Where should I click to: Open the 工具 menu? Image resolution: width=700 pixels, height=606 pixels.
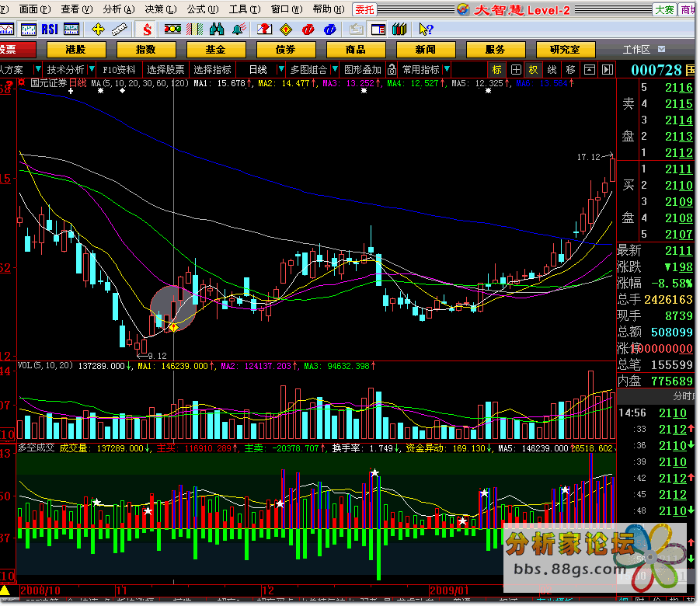click(245, 9)
